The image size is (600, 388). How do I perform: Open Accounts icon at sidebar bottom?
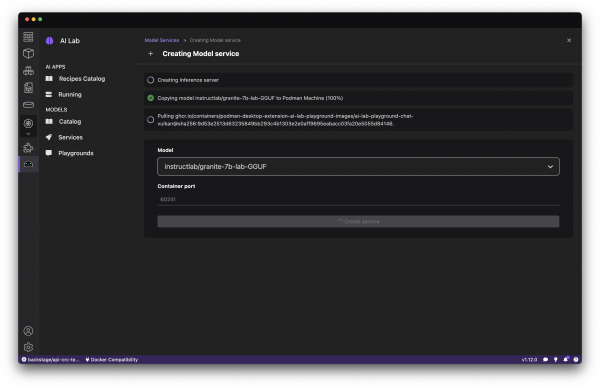pyautogui.click(x=28, y=331)
